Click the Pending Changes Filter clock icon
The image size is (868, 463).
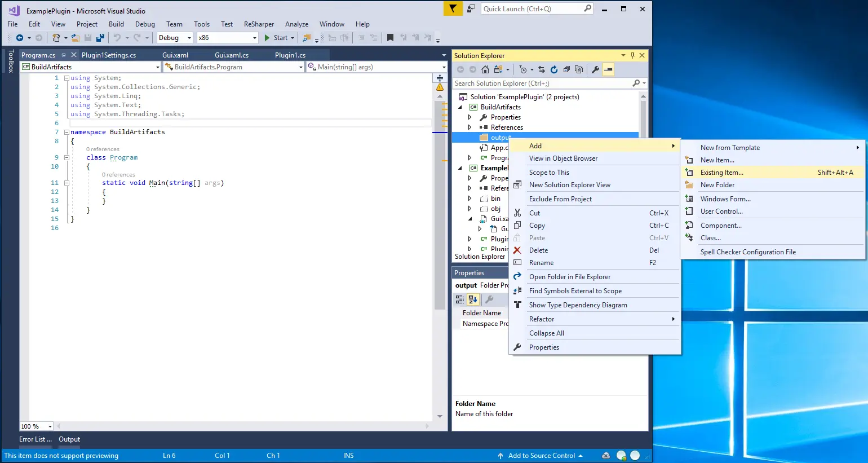[x=523, y=69]
